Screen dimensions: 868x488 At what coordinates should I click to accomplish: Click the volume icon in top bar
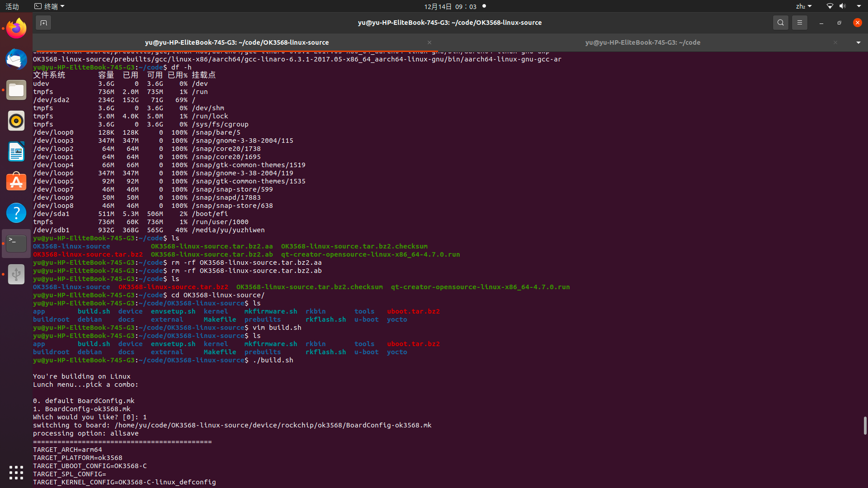tap(843, 6)
